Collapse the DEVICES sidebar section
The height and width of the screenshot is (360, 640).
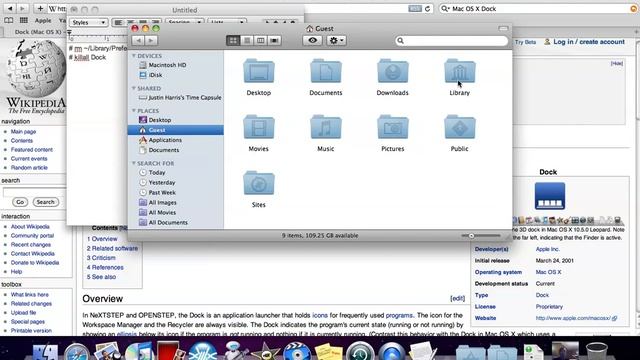coord(134,56)
